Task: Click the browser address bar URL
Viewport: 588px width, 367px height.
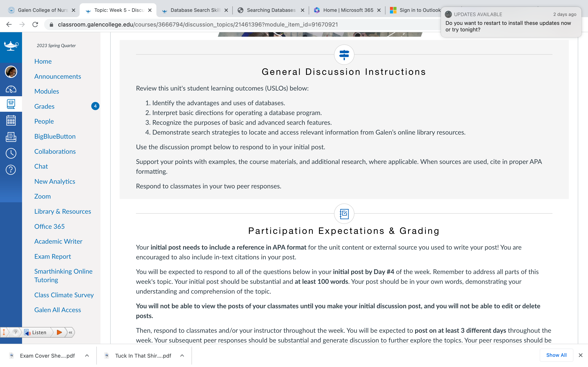Action: pyautogui.click(x=198, y=24)
